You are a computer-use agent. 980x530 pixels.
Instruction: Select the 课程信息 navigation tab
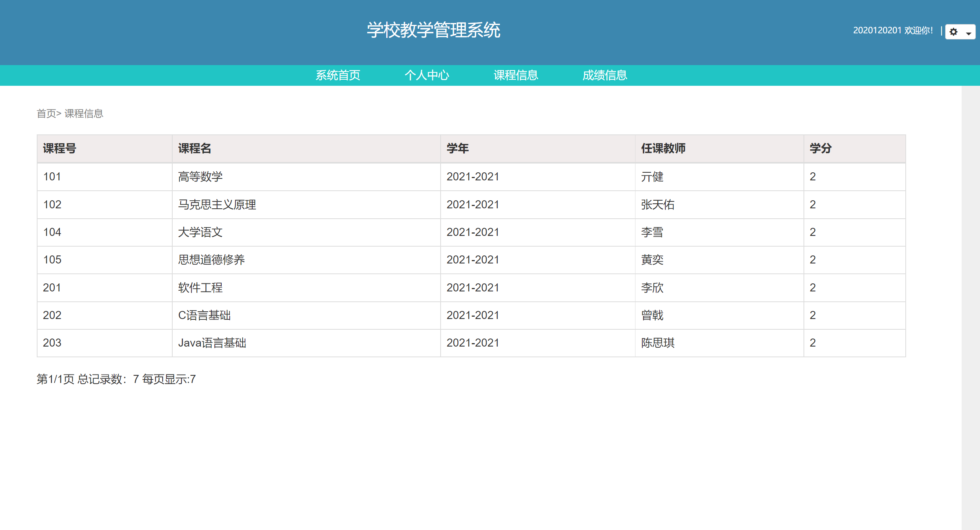tap(516, 75)
